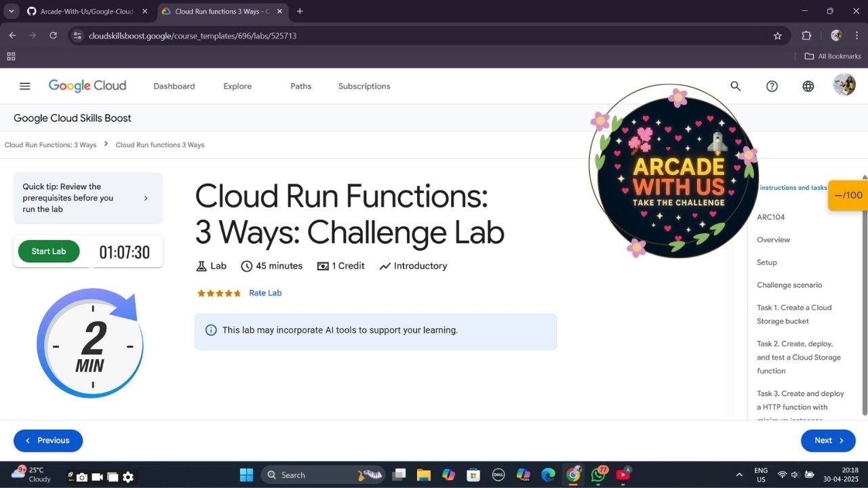
Task: Click the Google Cloud logo
Action: 87,86
